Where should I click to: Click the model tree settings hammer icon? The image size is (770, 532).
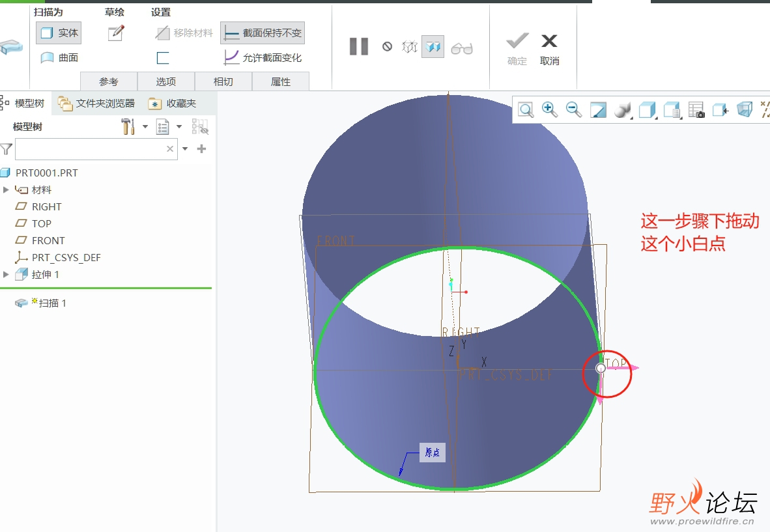(128, 126)
